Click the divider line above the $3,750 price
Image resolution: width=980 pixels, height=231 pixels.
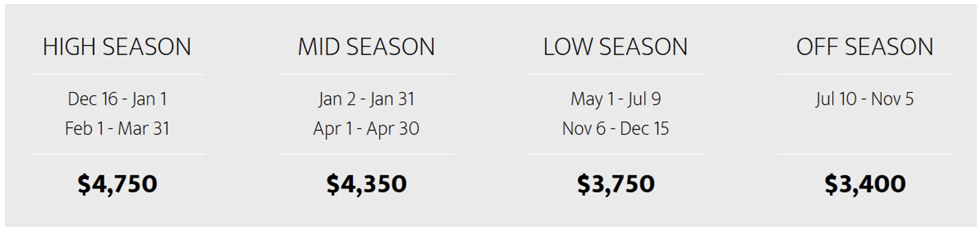coord(616,154)
